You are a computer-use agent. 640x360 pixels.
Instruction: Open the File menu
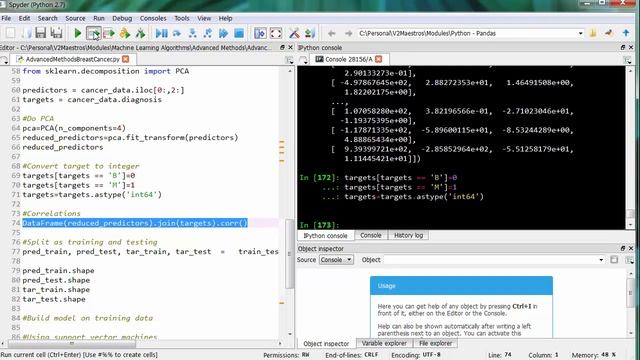pyautogui.click(x=6, y=18)
